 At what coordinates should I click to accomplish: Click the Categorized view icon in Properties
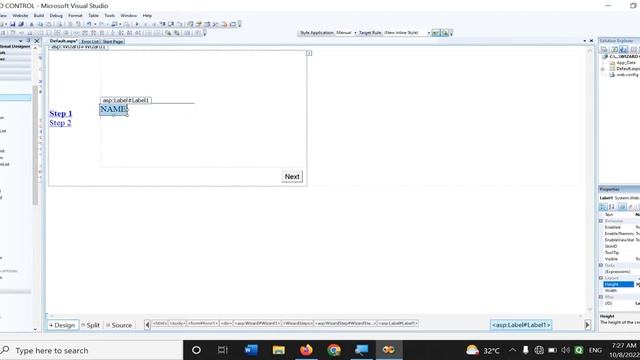[x=603, y=207]
